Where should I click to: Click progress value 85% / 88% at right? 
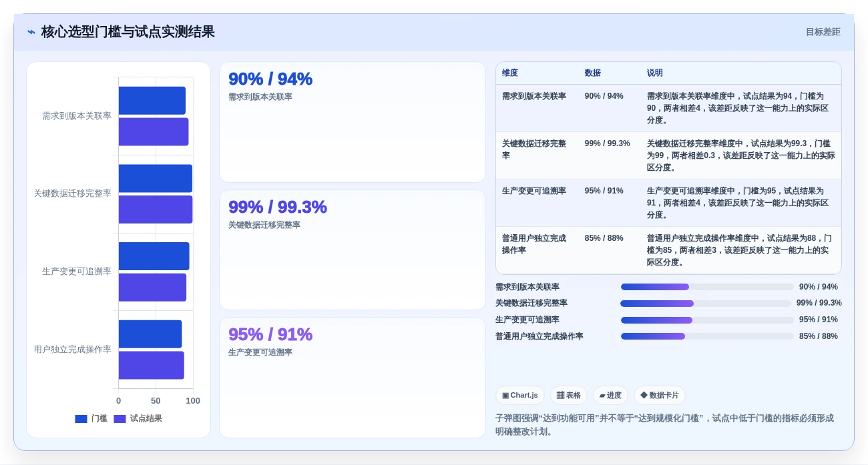pos(819,336)
